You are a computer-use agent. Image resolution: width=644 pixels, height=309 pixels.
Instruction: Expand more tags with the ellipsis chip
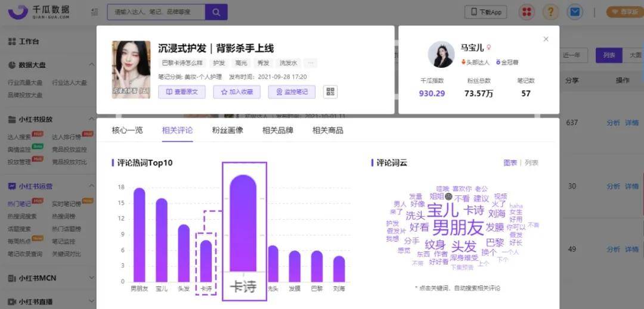coord(311,63)
